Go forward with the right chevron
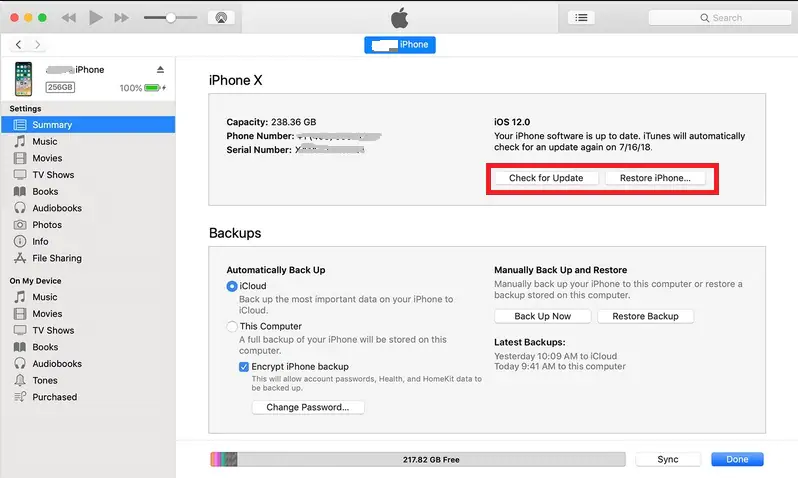The image size is (798, 478). point(37,45)
